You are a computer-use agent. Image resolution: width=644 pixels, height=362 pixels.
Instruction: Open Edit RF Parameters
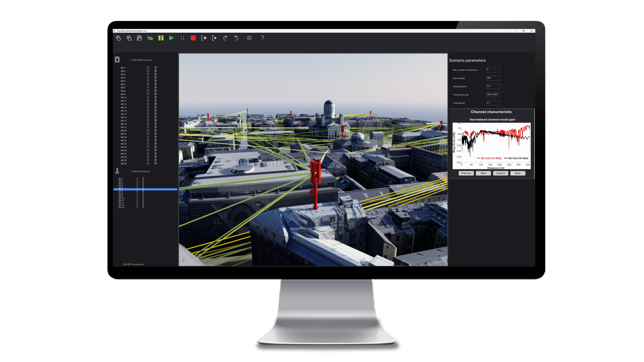133,264
